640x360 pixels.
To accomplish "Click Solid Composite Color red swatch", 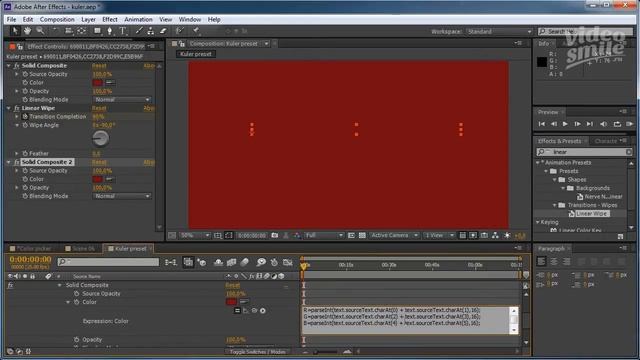I will (97, 83).
